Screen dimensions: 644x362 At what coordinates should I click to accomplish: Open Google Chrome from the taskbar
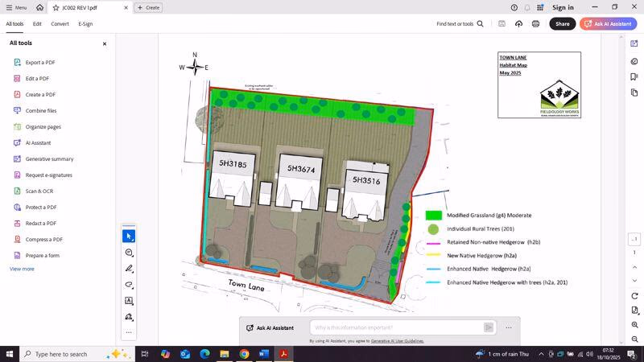pyautogui.click(x=244, y=354)
